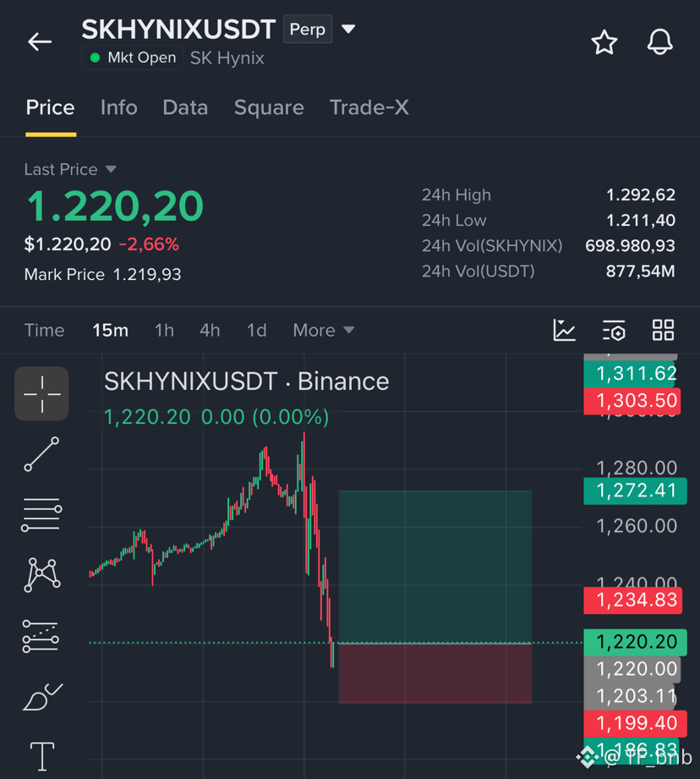This screenshot has height=779, width=700.
Task: Select the 4h interval
Action: pyautogui.click(x=210, y=331)
